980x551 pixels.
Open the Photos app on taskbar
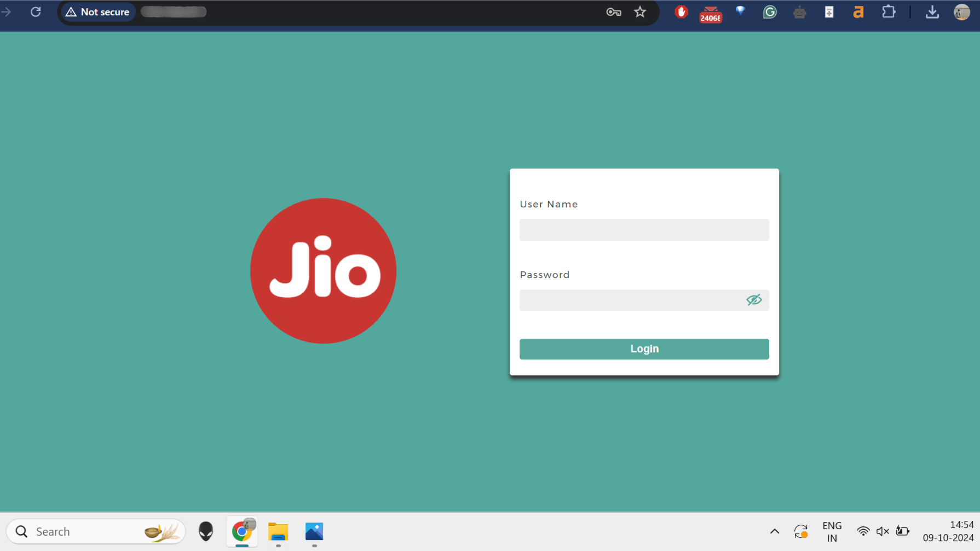(314, 531)
